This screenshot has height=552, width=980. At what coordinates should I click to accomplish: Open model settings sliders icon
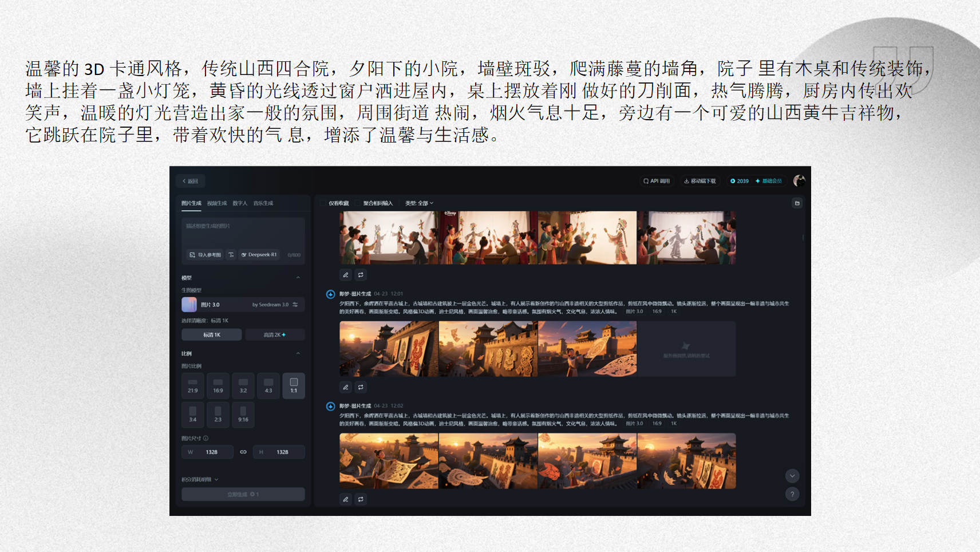[x=295, y=305]
